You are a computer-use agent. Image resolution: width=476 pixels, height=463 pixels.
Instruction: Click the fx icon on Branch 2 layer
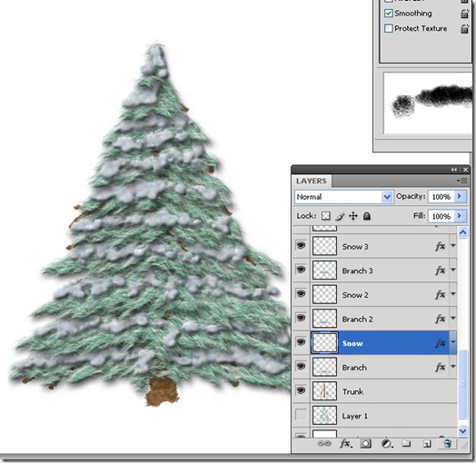[441, 319]
